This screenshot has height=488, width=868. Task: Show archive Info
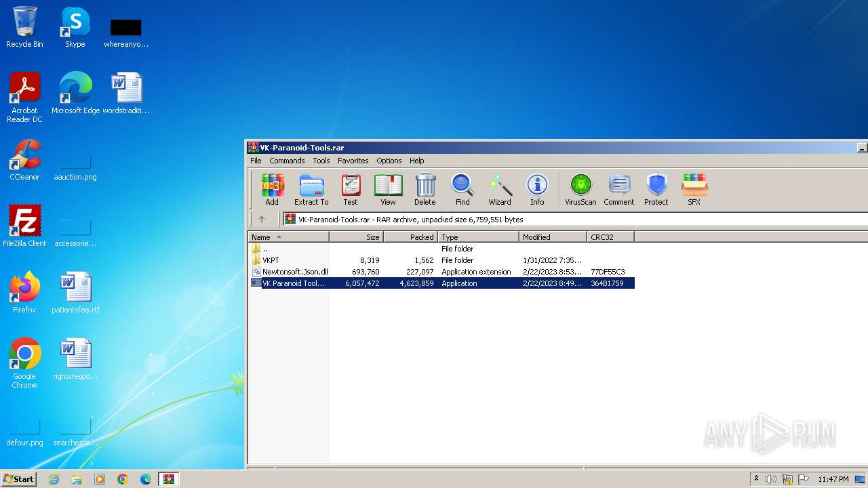[x=537, y=189]
